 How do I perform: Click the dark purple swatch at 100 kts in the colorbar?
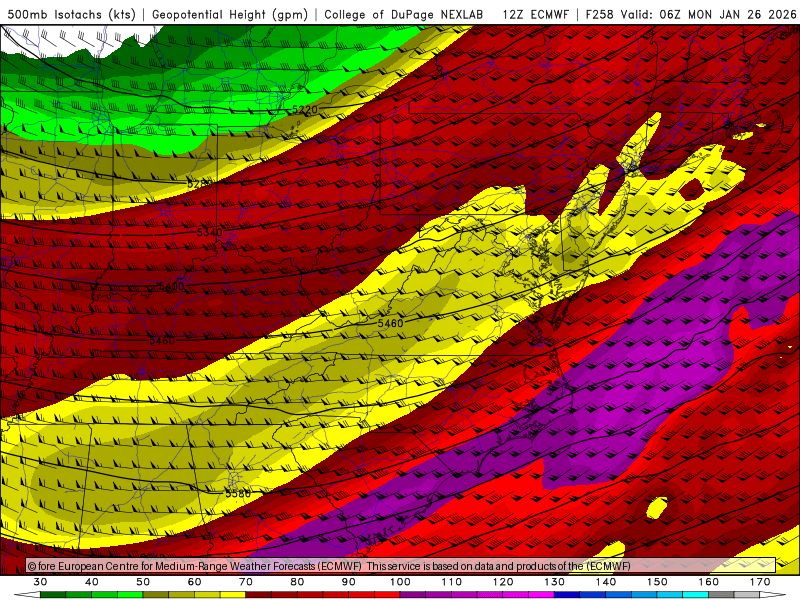[x=413, y=595]
